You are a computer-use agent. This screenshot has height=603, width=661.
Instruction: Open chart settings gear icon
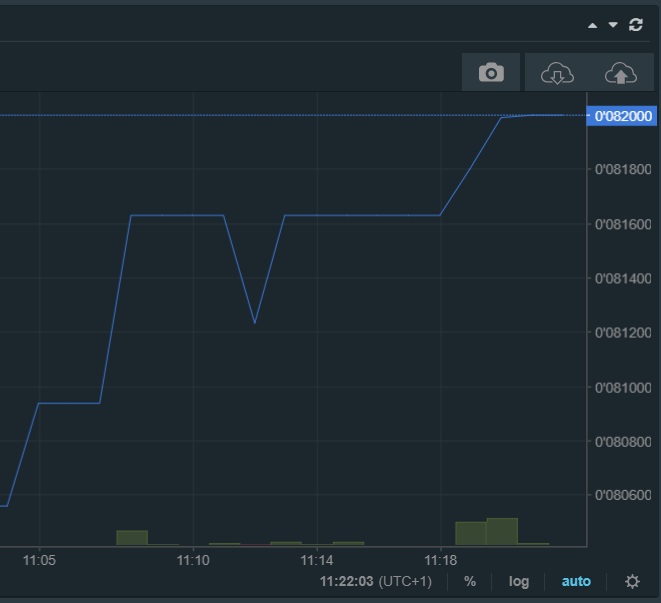coord(632,581)
